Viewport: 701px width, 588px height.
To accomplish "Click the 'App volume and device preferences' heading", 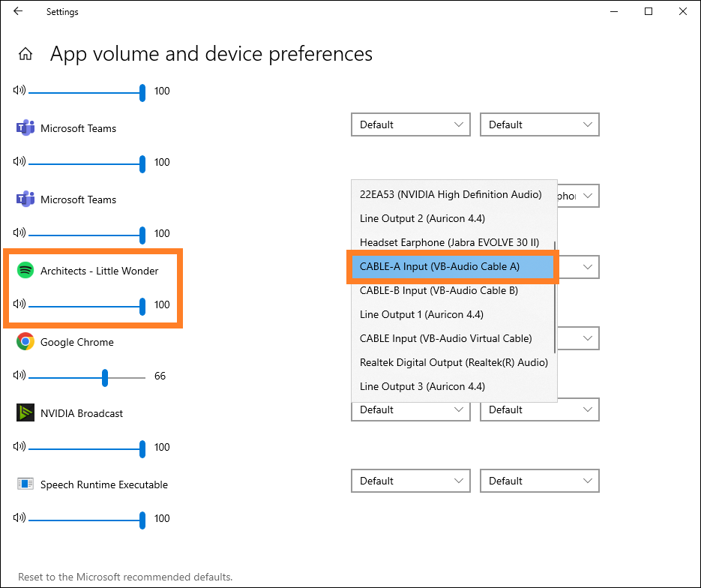I will (211, 54).
